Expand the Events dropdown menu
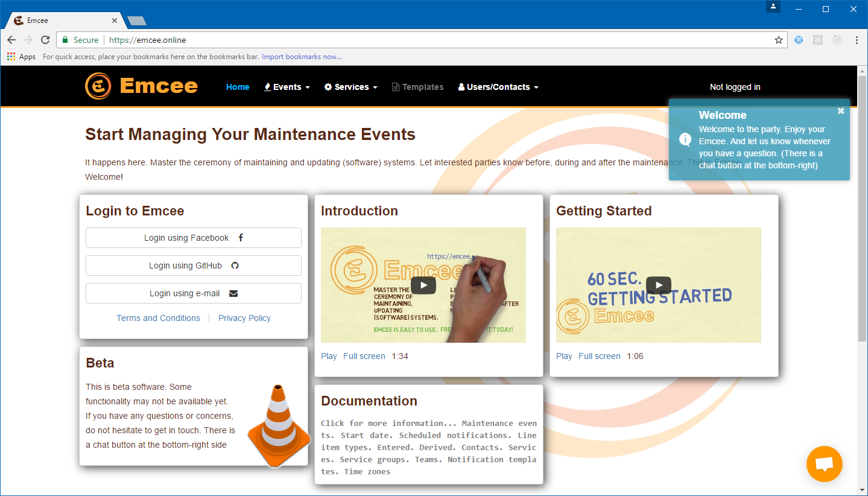868x496 pixels. 287,87
